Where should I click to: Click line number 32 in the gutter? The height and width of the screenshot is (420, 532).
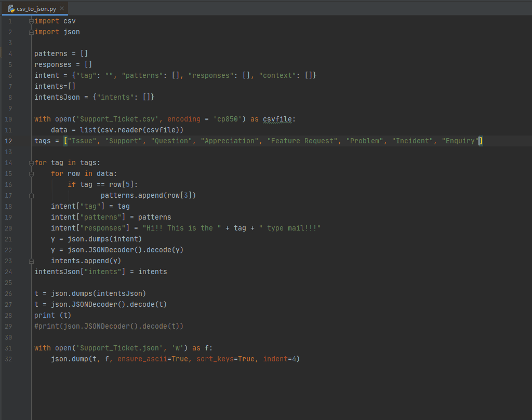[9, 359]
